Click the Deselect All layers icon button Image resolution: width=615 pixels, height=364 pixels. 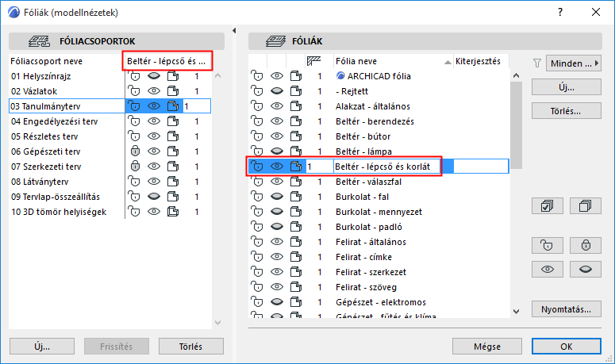coord(586,206)
